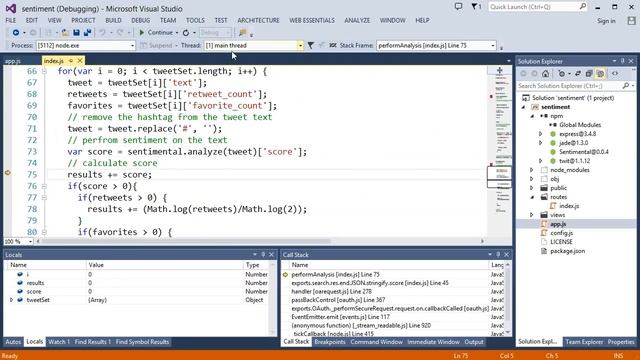Click the Pending Changes Filter icon
Viewport: 640px width, 360px height.
coord(562,74)
